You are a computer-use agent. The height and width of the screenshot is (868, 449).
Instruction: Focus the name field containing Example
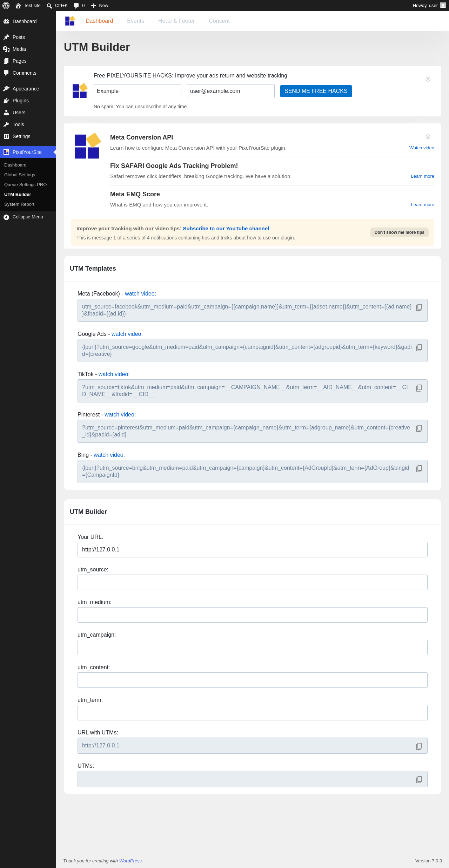point(138,91)
